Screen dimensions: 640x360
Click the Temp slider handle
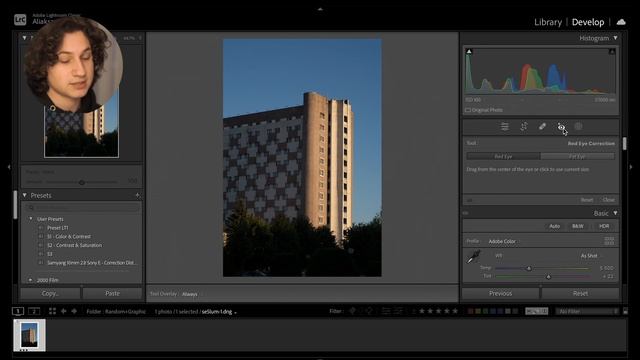(529, 268)
